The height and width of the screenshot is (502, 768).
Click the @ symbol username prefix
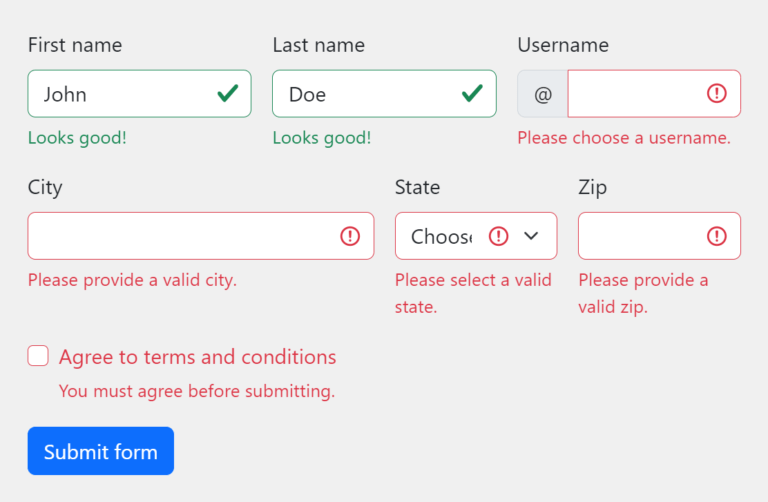pyautogui.click(x=543, y=94)
